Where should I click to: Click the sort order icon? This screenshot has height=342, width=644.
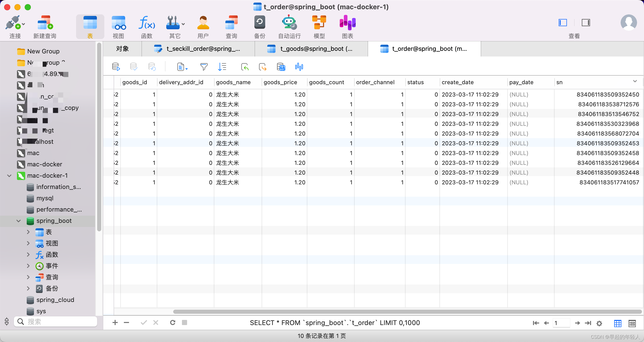[x=222, y=67]
